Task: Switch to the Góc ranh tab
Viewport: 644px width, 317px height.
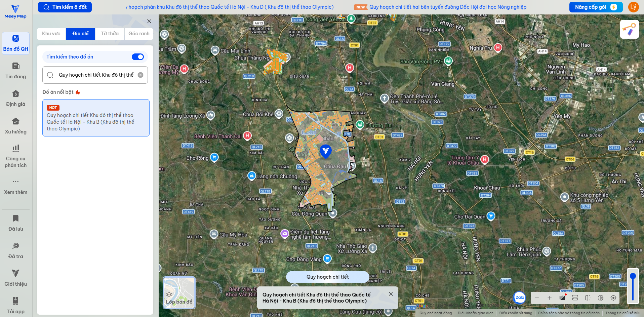Action: coord(139,34)
